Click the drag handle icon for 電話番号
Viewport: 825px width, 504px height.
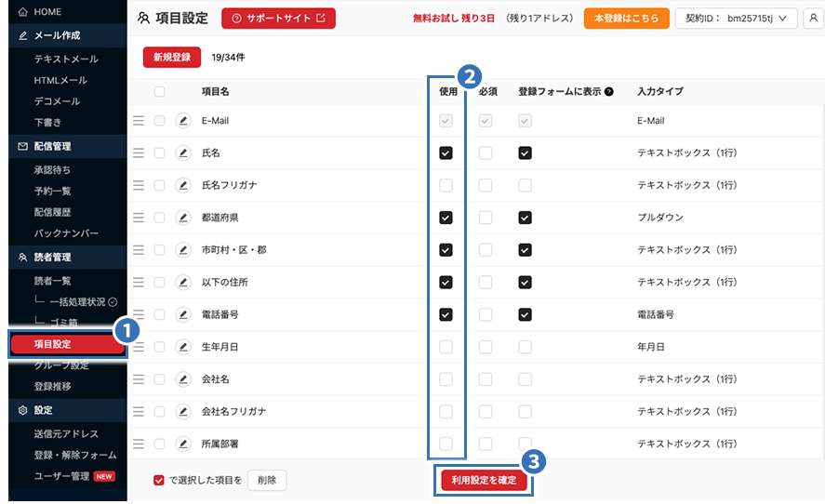click(140, 315)
